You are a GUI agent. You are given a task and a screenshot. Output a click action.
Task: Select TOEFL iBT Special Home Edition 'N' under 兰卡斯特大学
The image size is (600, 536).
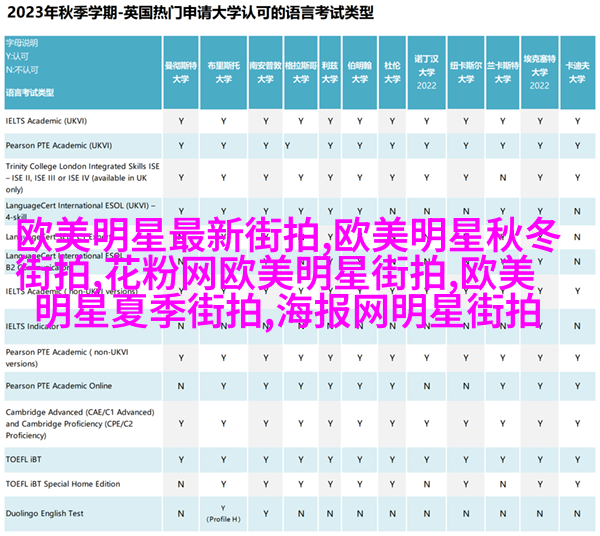click(x=502, y=484)
